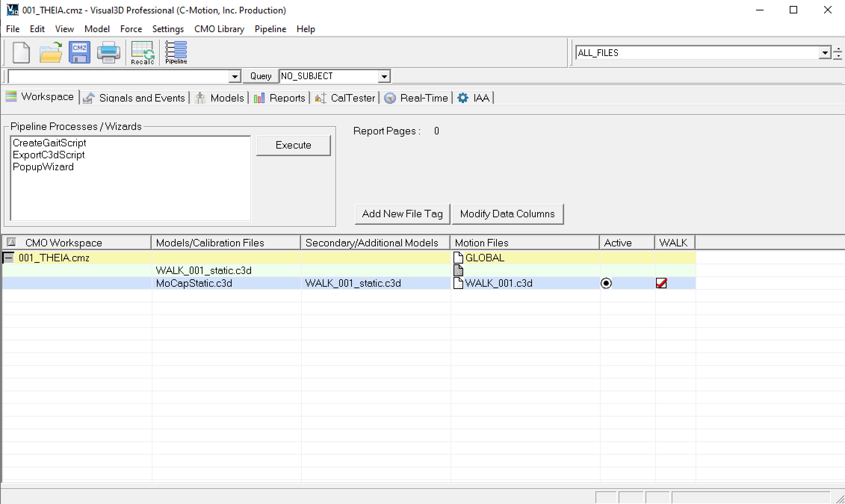Open the File menu
The width and height of the screenshot is (845, 504).
(13, 29)
